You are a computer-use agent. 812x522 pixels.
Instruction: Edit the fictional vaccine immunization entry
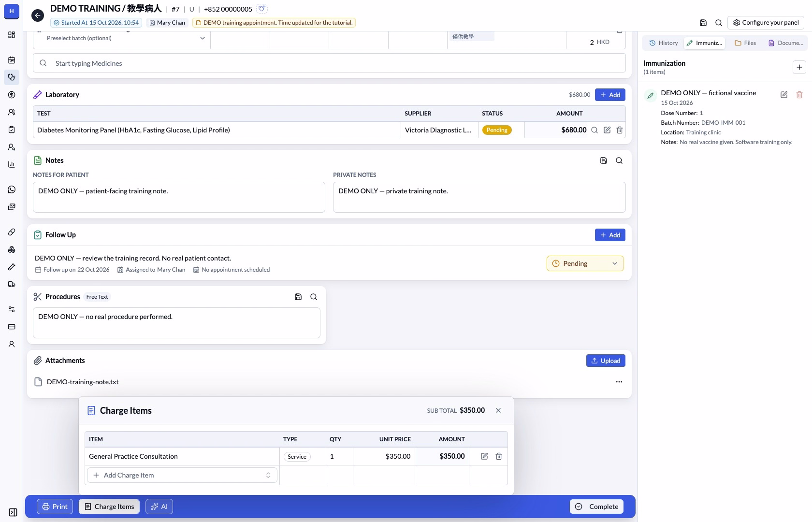click(x=784, y=95)
